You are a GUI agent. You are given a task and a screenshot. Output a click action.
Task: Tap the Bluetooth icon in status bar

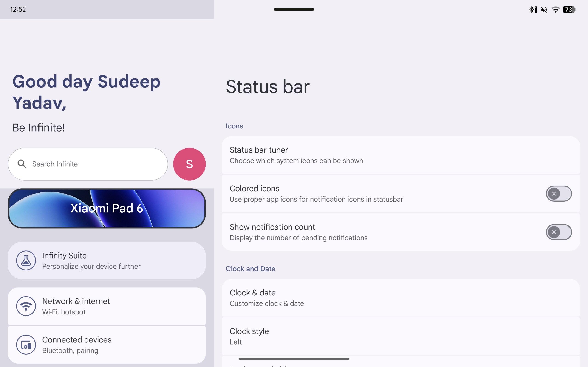533,9
